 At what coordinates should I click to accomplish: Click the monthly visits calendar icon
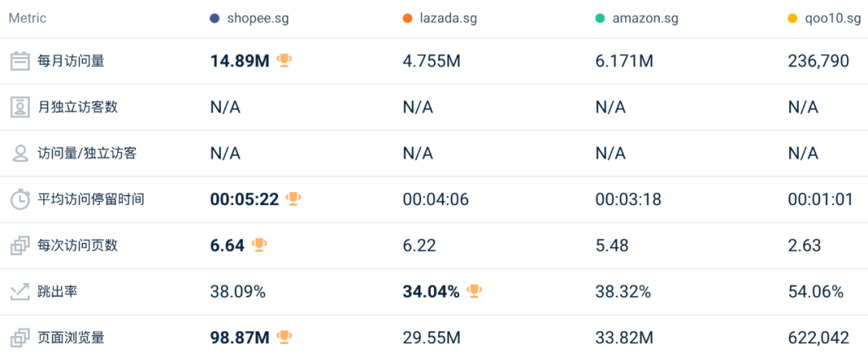pyautogui.click(x=20, y=61)
